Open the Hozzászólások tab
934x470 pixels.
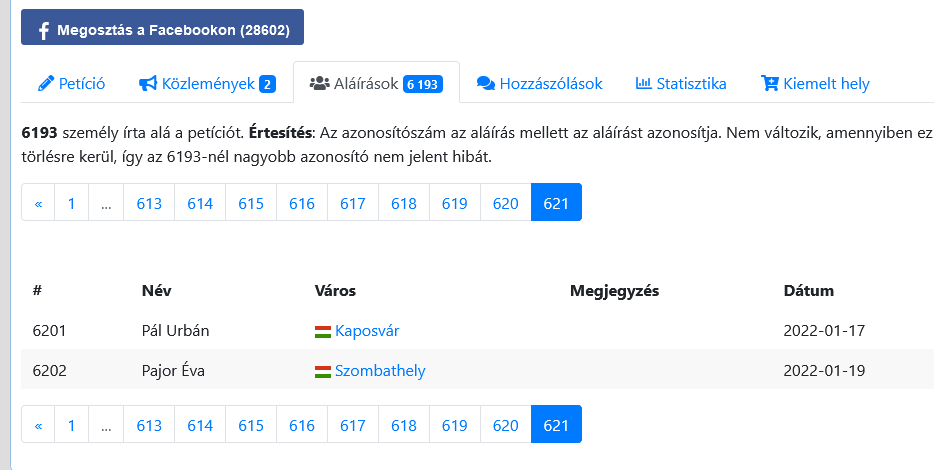(540, 83)
